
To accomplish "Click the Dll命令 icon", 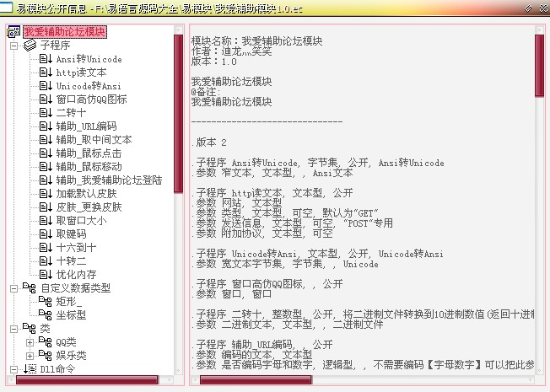I will (30, 369).
